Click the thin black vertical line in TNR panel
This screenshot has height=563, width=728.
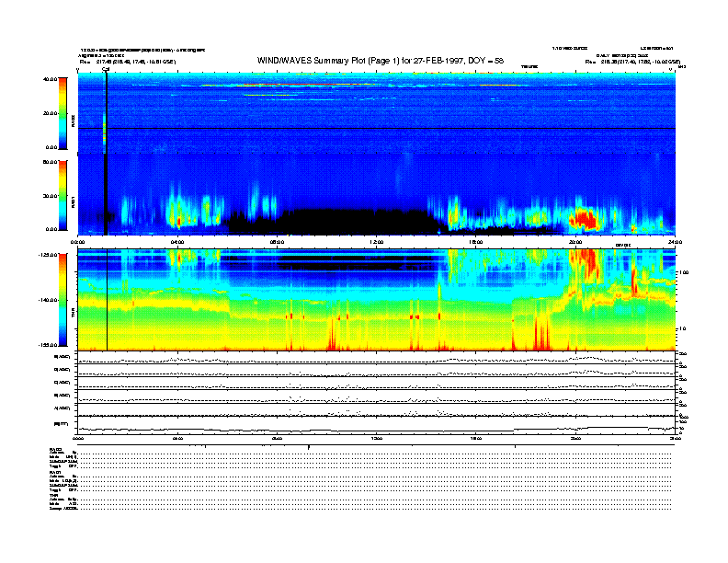108,300
